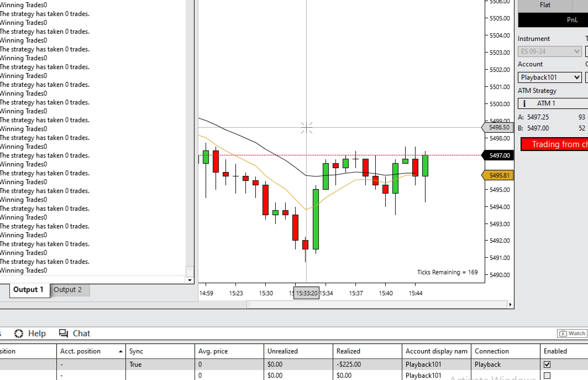This screenshot has height=380, width=588.
Task: Click the Realized column header
Action: coord(348,351)
